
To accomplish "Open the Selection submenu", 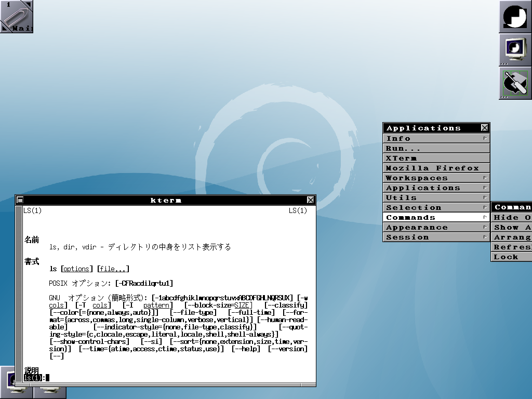I will click(x=436, y=207).
